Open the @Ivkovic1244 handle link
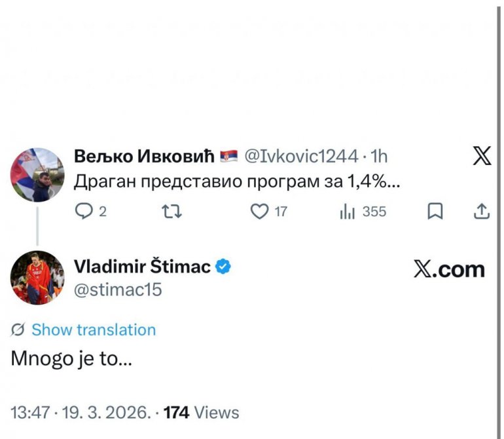504x439 pixels. (x=301, y=157)
